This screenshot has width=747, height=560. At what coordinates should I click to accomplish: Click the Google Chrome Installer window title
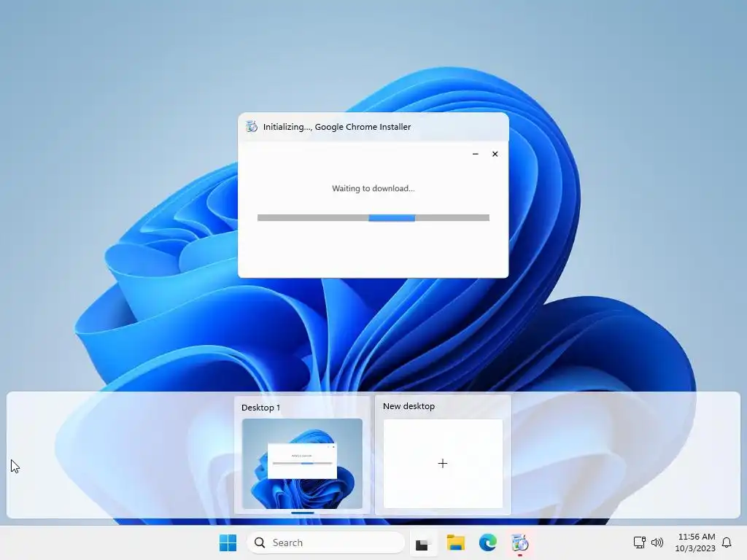(337, 127)
